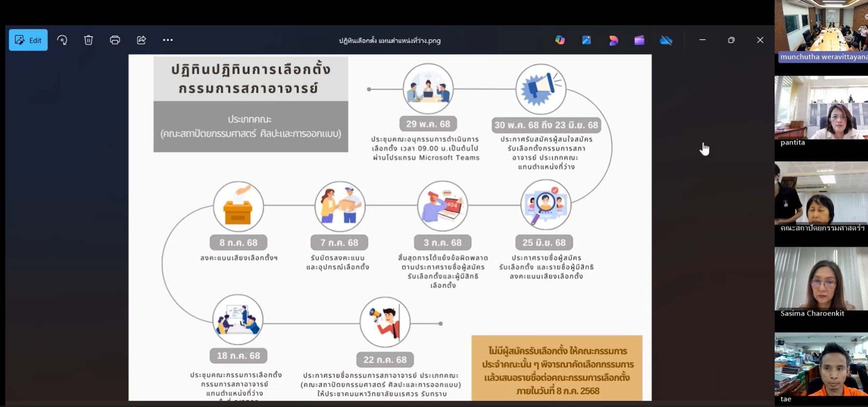Share the image using share icon
This screenshot has height=407, width=868.
tap(141, 40)
